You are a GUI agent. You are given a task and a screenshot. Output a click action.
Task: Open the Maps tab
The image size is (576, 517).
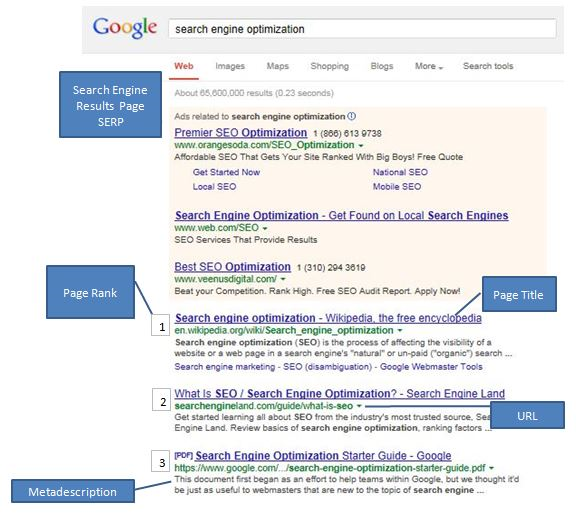pos(278,66)
